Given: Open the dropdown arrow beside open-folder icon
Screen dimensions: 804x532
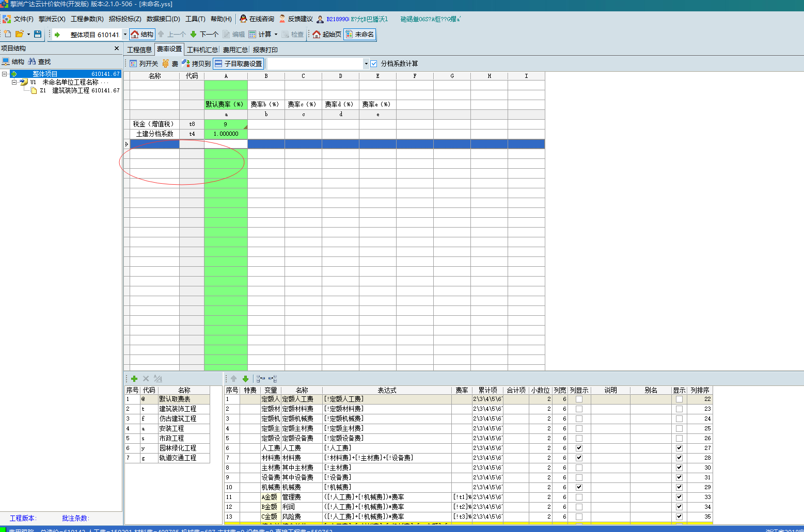Looking at the screenshot, I should tap(28, 35).
